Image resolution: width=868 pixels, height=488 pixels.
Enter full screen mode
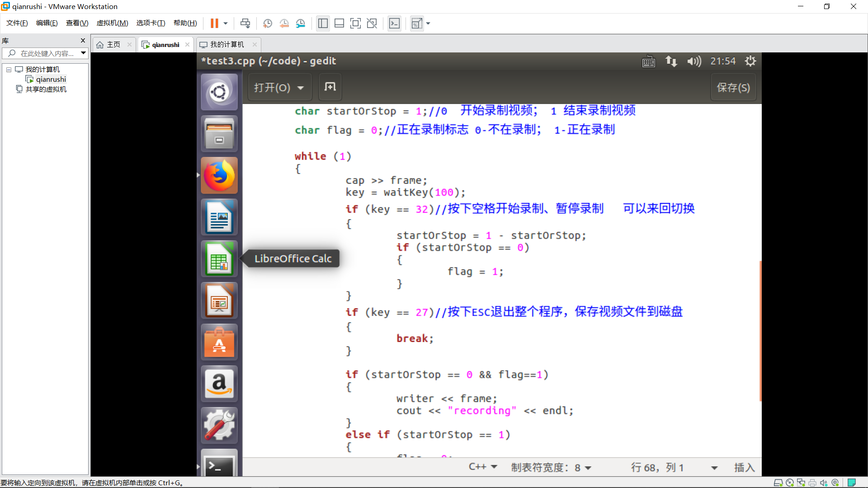[x=355, y=23]
